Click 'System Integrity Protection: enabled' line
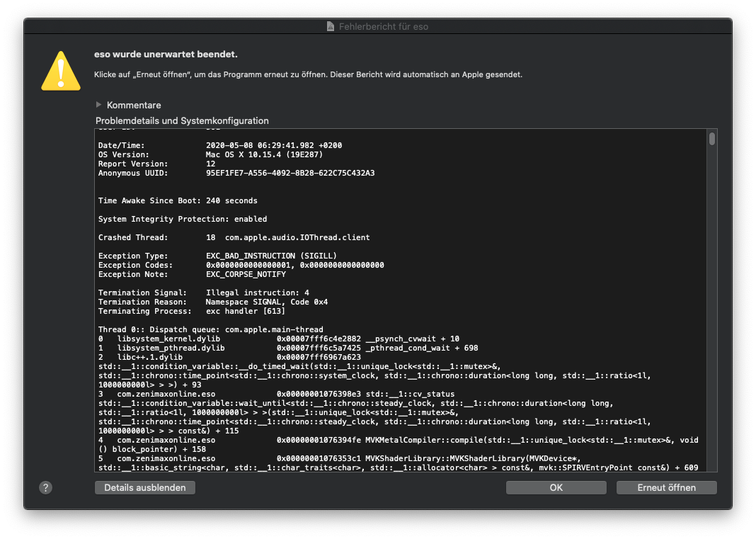756x539 pixels. click(x=183, y=219)
